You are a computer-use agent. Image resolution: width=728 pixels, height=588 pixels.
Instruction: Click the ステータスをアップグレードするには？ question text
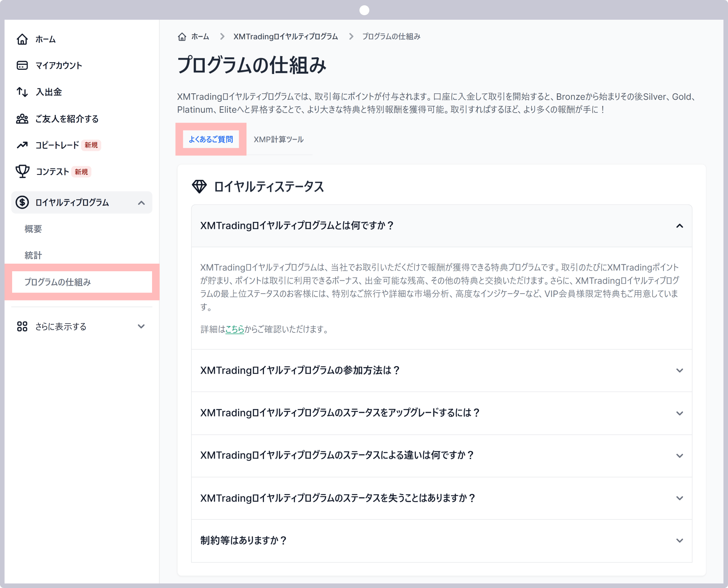pos(340,412)
